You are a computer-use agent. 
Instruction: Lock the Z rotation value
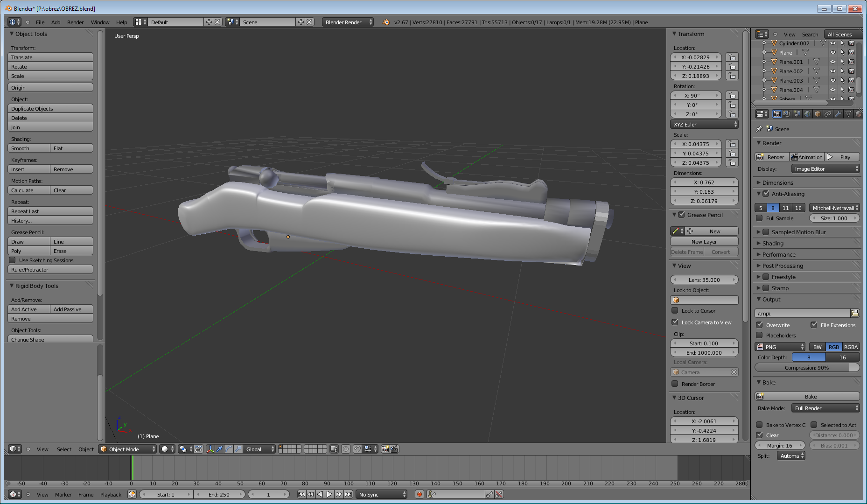point(732,114)
